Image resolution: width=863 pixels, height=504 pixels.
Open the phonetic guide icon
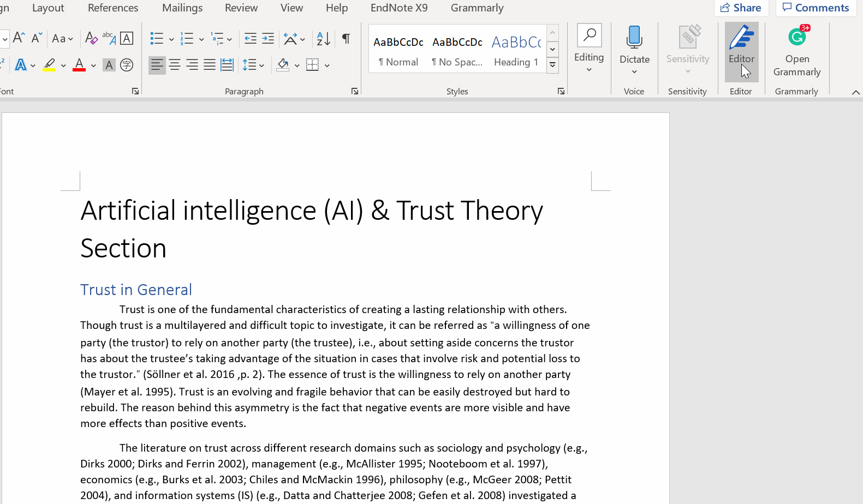click(x=109, y=38)
